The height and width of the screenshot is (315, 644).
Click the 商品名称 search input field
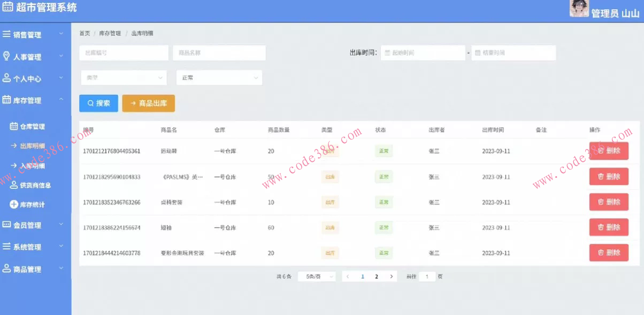tap(219, 53)
